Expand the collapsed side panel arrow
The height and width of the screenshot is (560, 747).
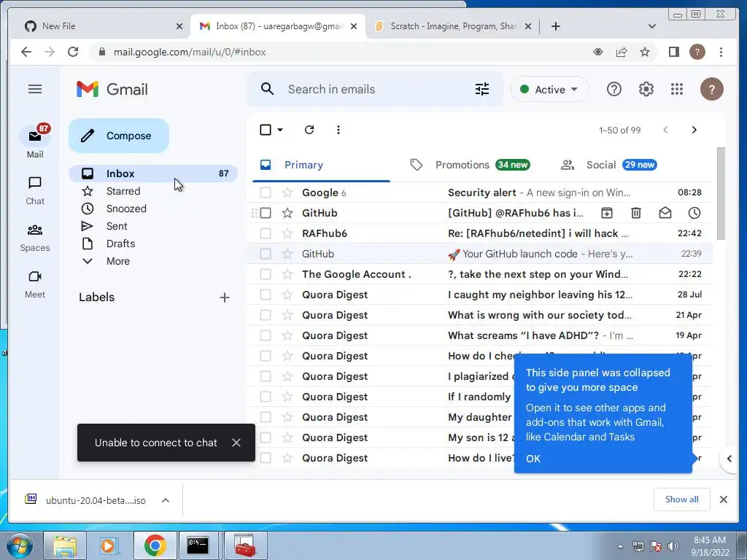[729, 459]
